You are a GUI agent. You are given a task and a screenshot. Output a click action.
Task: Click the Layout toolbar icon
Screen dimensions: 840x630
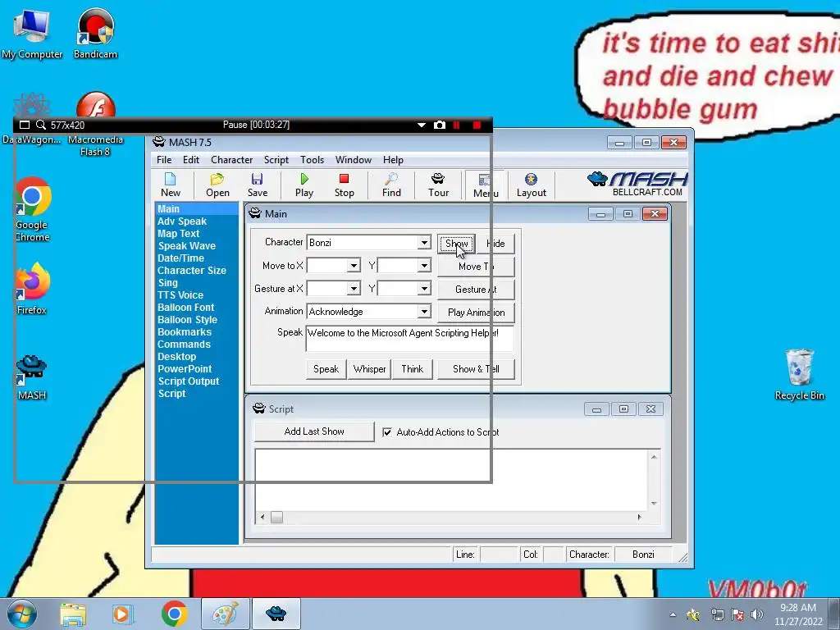tap(531, 185)
